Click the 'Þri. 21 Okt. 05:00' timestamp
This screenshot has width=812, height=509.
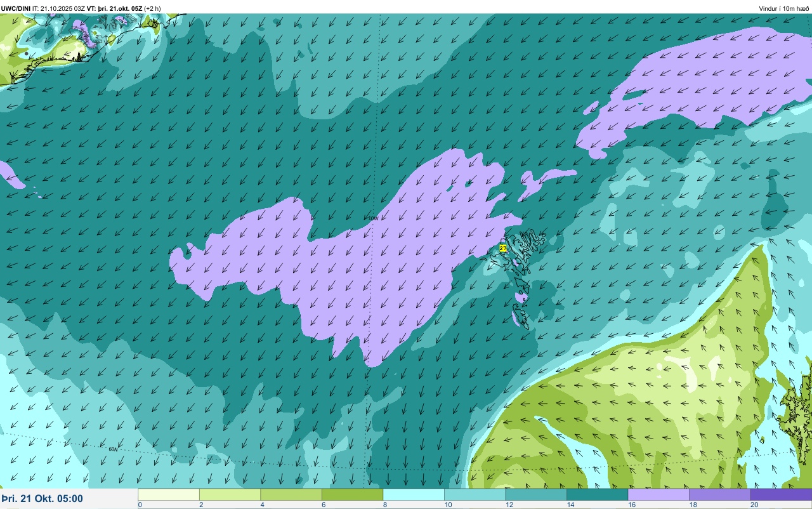click(42, 499)
